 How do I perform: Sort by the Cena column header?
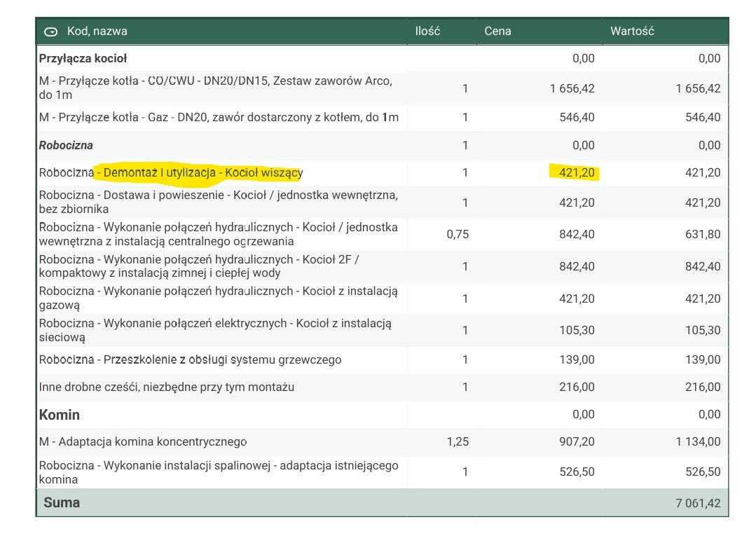coord(497,32)
